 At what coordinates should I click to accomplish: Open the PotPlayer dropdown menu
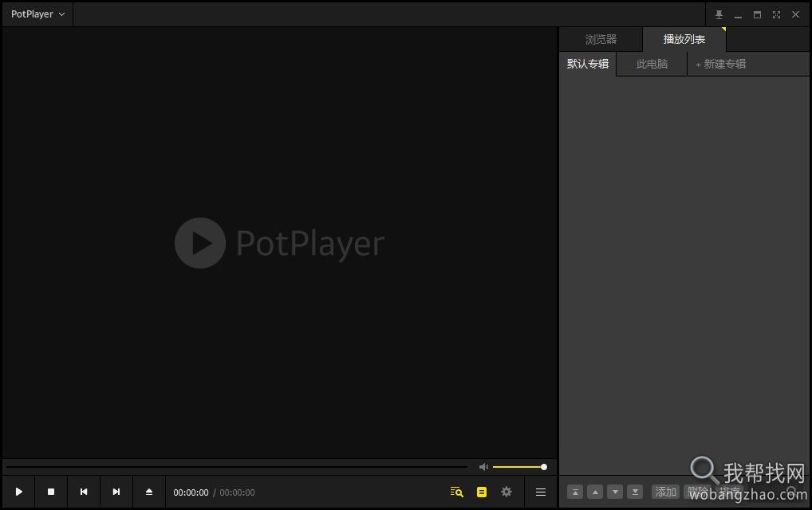coord(37,14)
